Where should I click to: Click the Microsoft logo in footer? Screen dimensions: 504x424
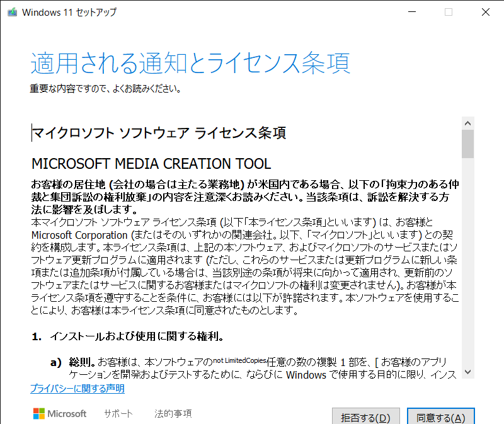coord(60,413)
